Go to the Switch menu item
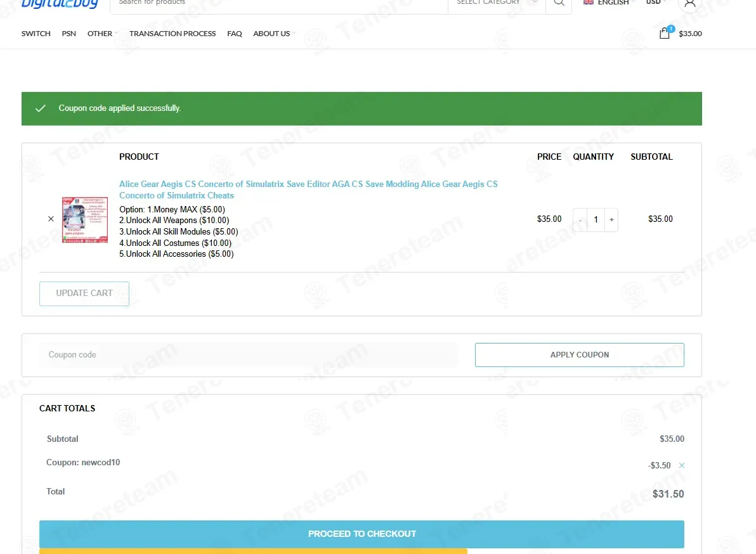This screenshot has width=756, height=554. point(36,33)
